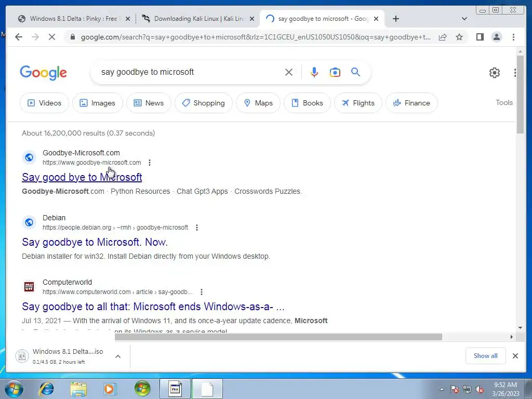Filter results by News
Viewport: 532px width, 399px height.
coord(149,103)
